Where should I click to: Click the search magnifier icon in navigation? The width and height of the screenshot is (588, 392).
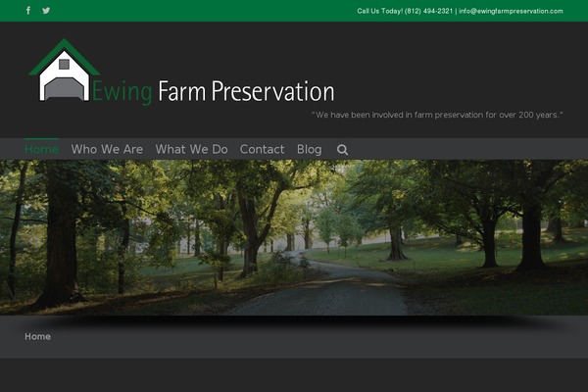342,150
